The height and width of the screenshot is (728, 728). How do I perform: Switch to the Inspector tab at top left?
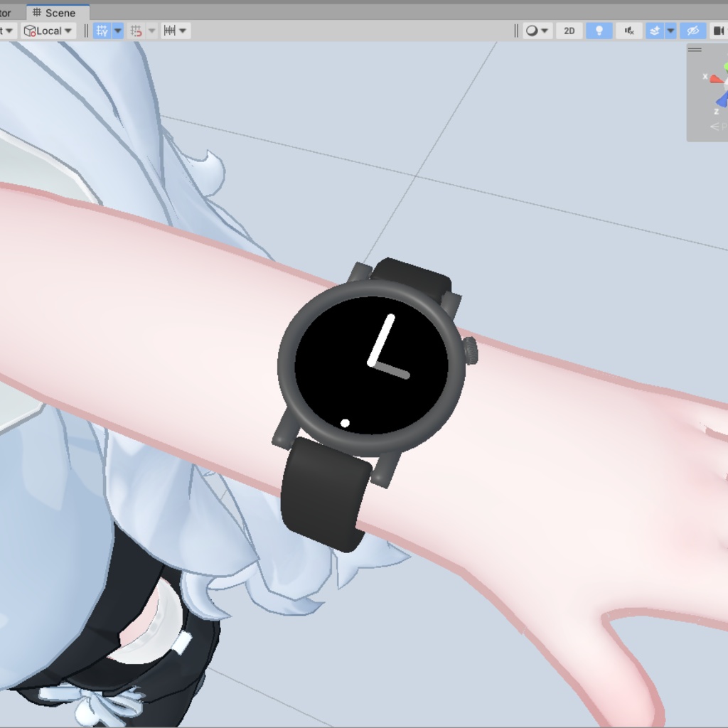[x=6, y=12]
